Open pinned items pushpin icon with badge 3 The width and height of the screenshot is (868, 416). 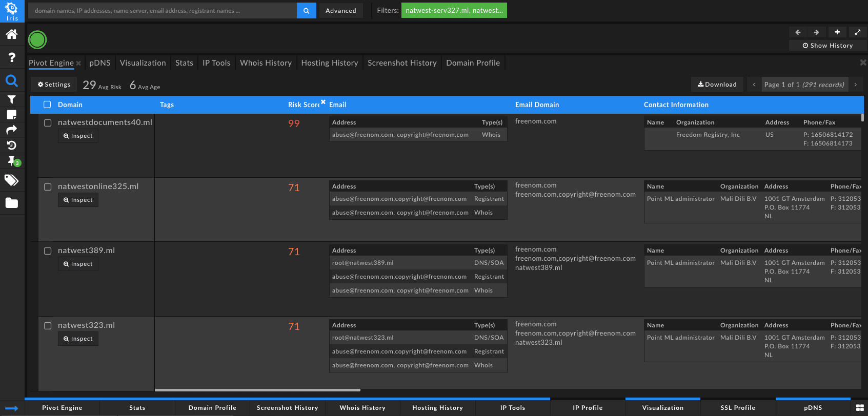(13, 161)
